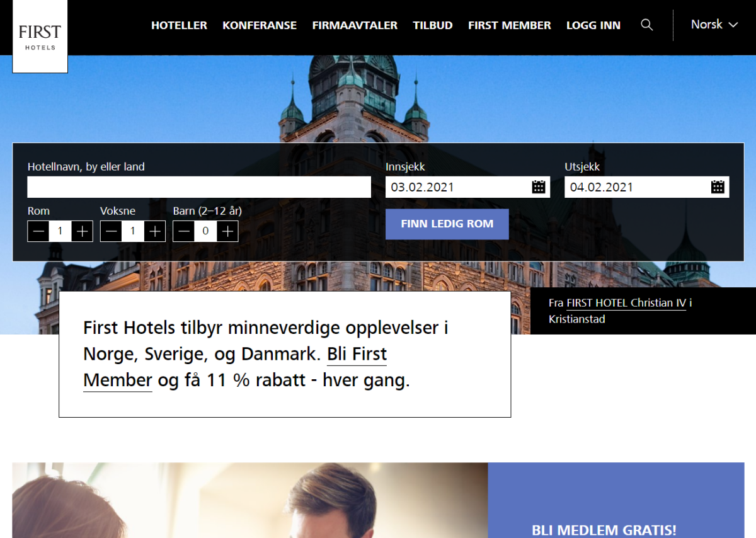Viewport: 756px width, 538px height.
Task: Open the search magnifier icon
Action: point(646,25)
